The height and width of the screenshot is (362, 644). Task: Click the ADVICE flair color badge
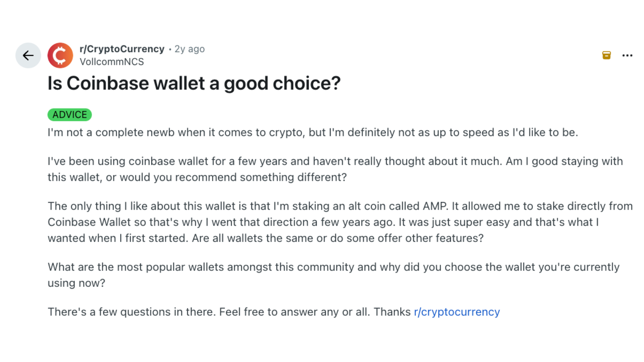(69, 114)
